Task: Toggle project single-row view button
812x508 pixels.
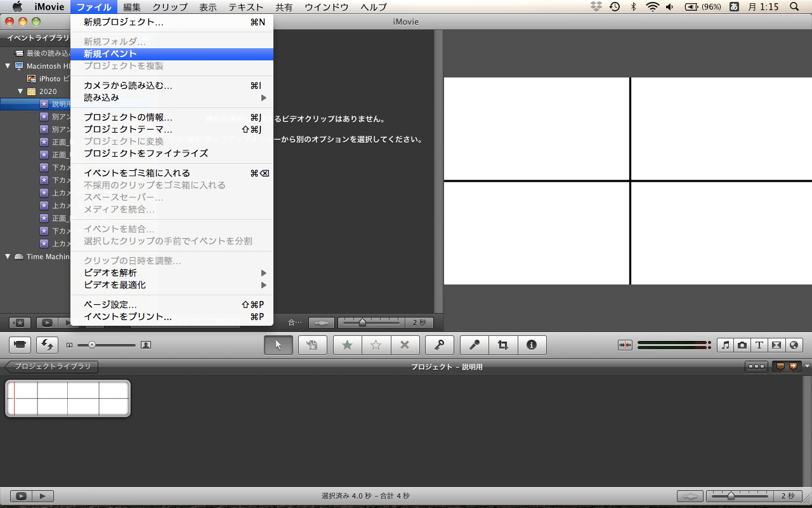Action: click(x=756, y=366)
